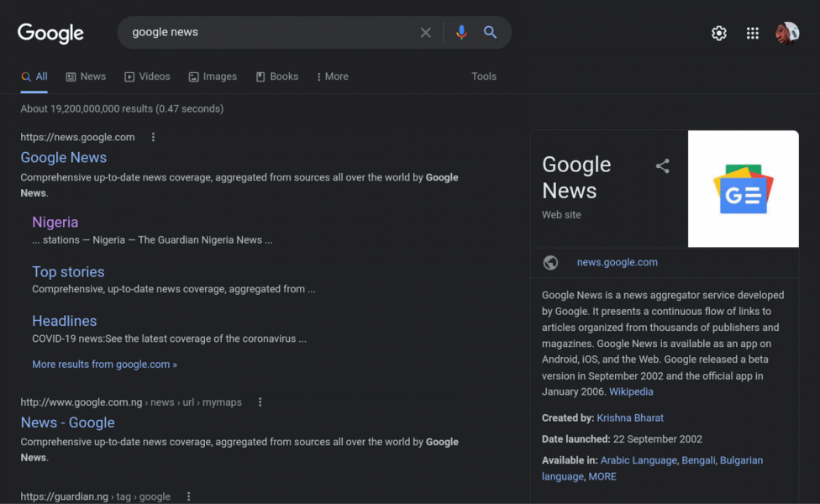Open the More search categories dropdown

pyautogui.click(x=332, y=76)
